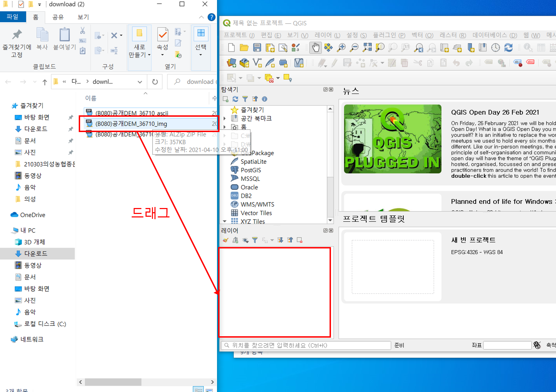Click Explorer refresh button beside address bar

click(x=155, y=82)
